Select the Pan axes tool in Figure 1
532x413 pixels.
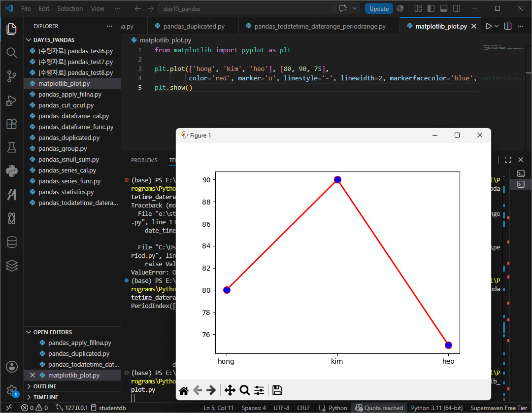click(230, 390)
